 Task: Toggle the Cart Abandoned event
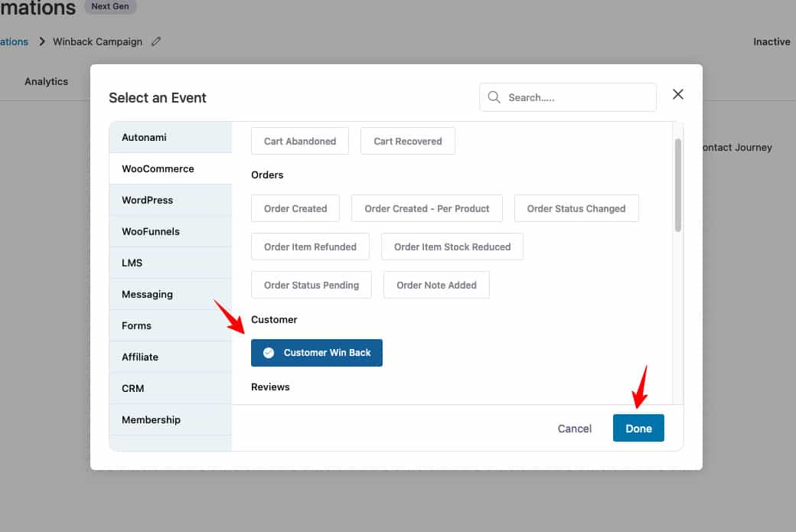click(x=299, y=141)
